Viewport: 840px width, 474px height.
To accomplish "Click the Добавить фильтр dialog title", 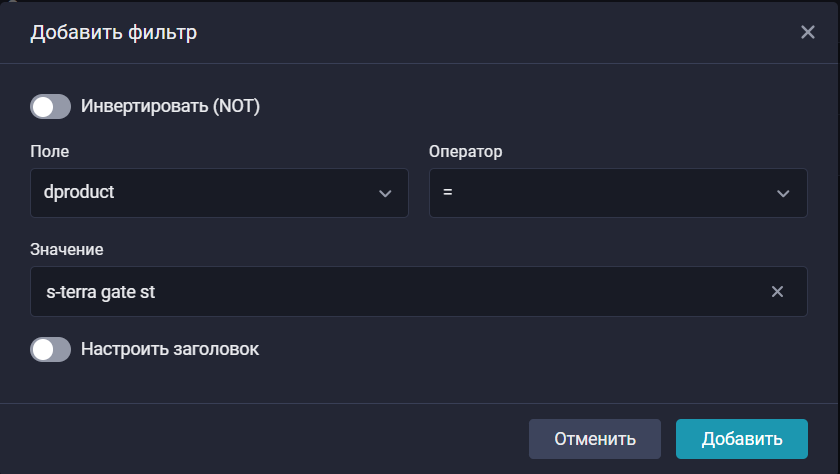I will tap(113, 32).
